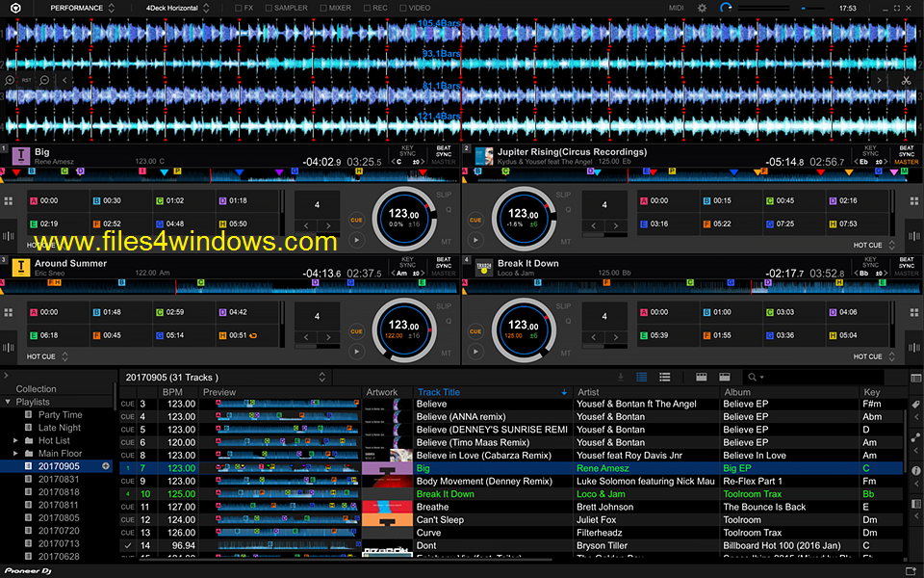Open deck 4 HOT CUE mode selector
924x578 pixels.
click(x=874, y=356)
